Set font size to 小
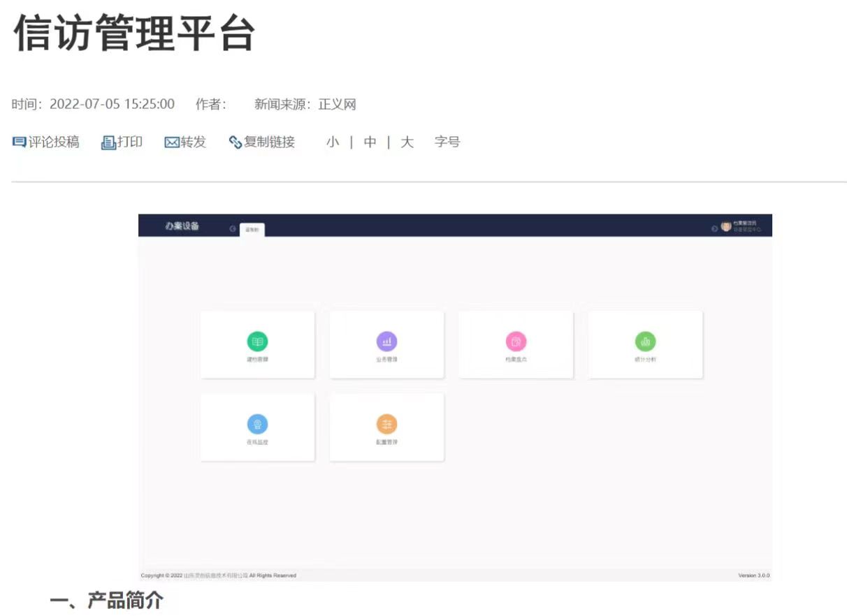Image resolution: width=847 pixels, height=616 pixels. 333,142
